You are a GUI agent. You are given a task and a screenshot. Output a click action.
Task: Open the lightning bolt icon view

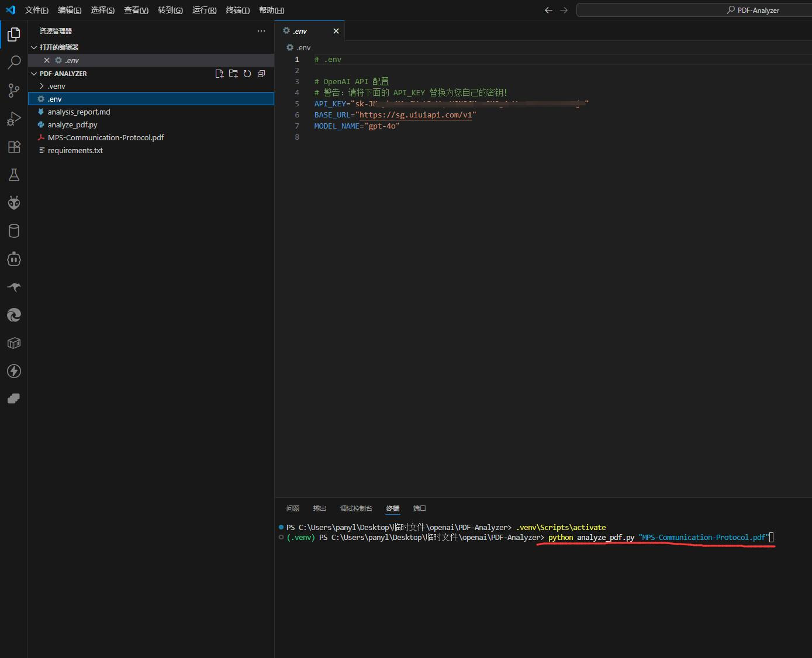click(x=14, y=371)
